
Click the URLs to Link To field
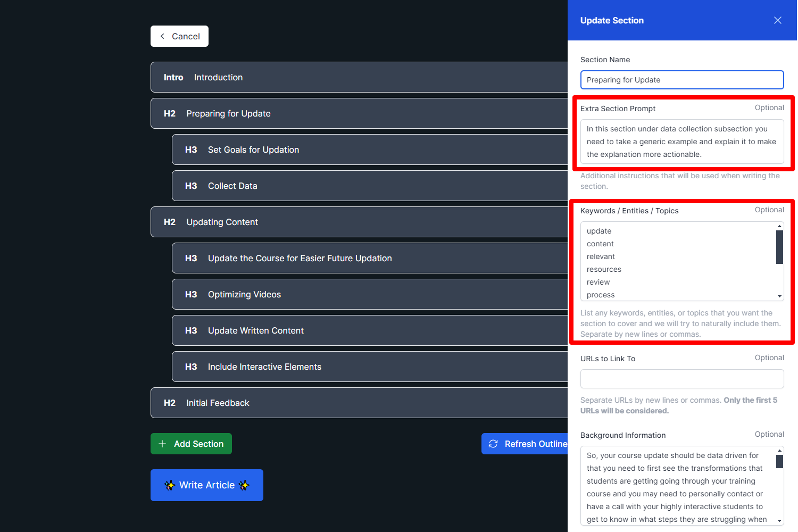pyautogui.click(x=681, y=379)
